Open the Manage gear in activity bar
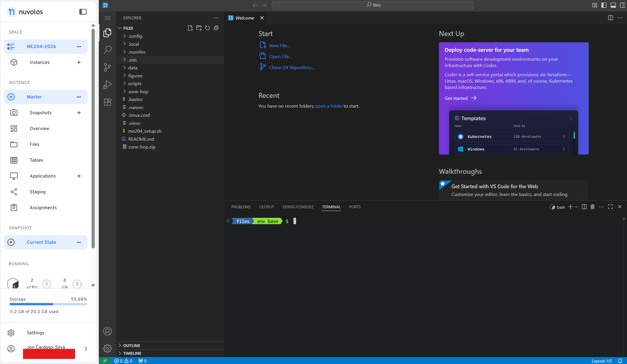 tap(107, 348)
